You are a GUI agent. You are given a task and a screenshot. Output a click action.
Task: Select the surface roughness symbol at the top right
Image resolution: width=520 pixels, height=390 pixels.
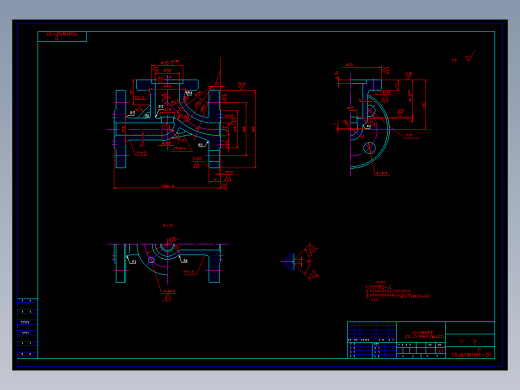click(x=470, y=56)
